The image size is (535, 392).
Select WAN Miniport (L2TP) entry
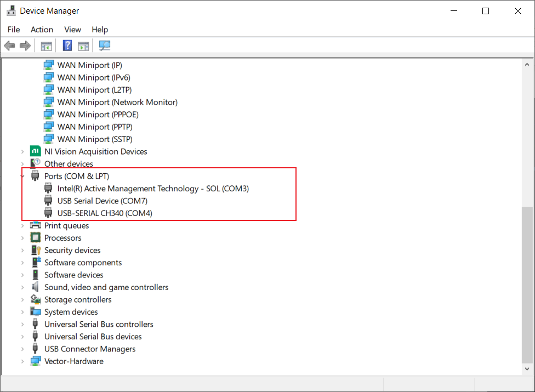[94, 90]
